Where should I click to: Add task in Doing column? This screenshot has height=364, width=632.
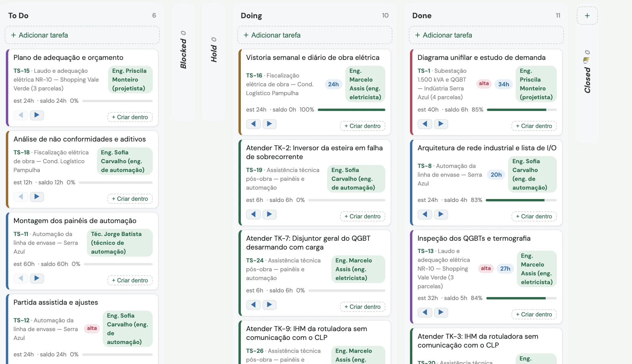315,35
